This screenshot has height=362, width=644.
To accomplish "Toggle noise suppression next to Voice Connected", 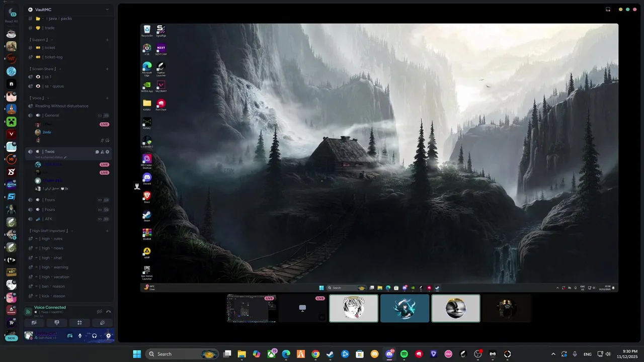I will 99,312.
